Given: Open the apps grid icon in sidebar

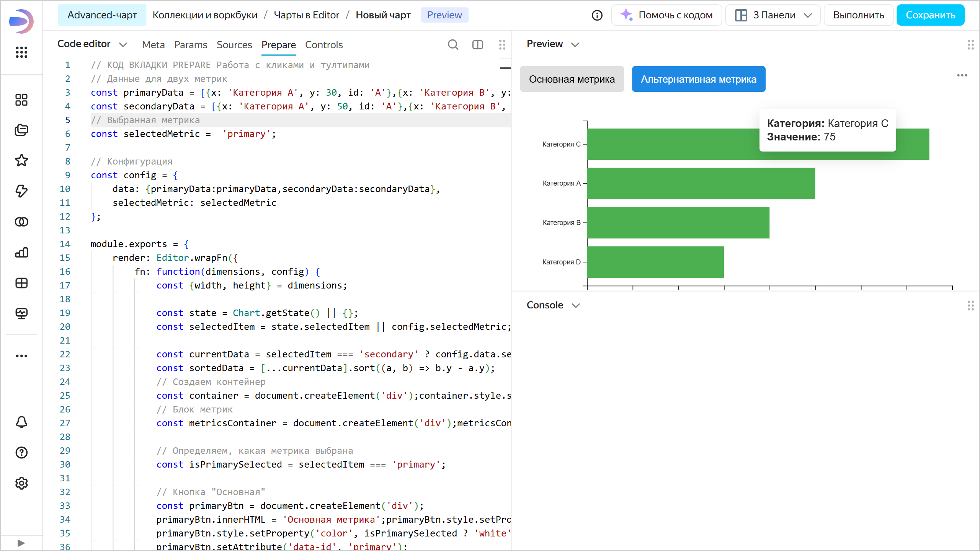Looking at the screenshot, I should (x=21, y=52).
